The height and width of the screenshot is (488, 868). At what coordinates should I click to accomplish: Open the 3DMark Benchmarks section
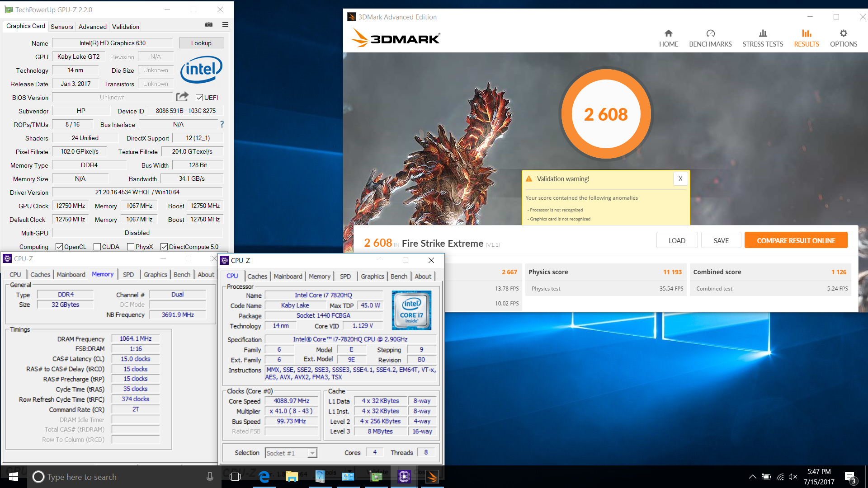(x=710, y=38)
